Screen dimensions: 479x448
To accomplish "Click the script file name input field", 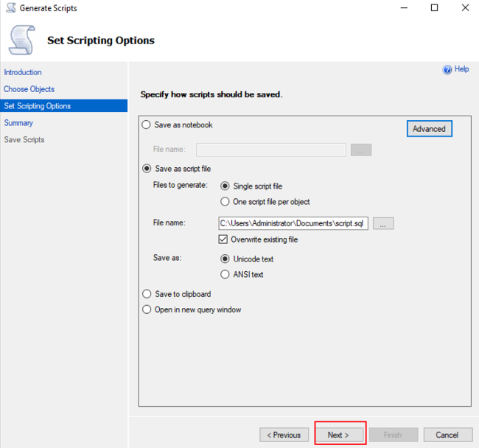I will (293, 223).
